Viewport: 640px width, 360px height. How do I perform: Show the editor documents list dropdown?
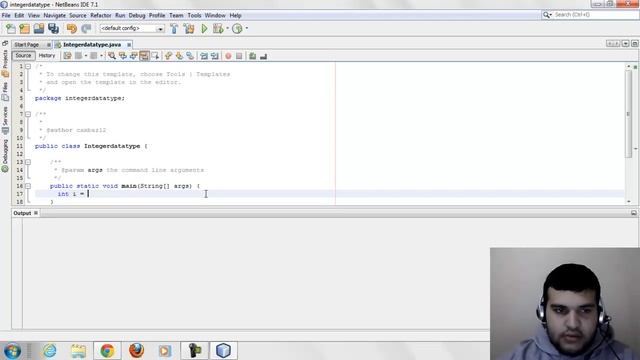coord(625,44)
